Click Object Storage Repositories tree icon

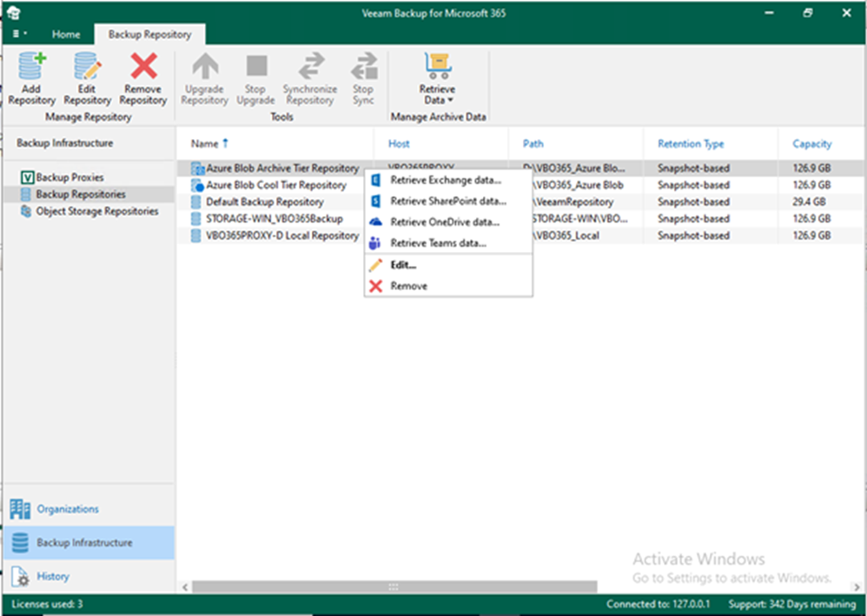pyautogui.click(x=26, y=211)
